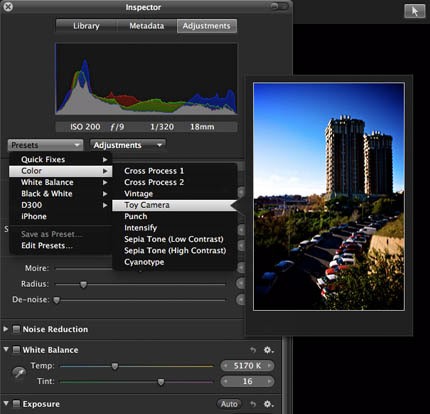Toggle the Exposure adjustment checkbox
430x414 pixels.
click(x=16, y=404)
